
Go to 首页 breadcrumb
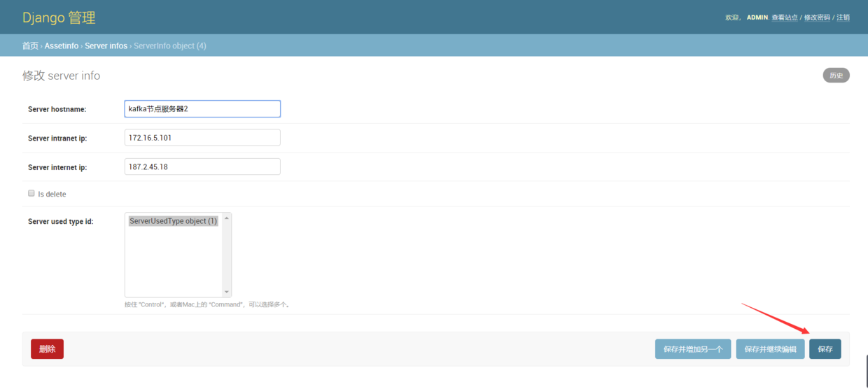click(30, 45)
